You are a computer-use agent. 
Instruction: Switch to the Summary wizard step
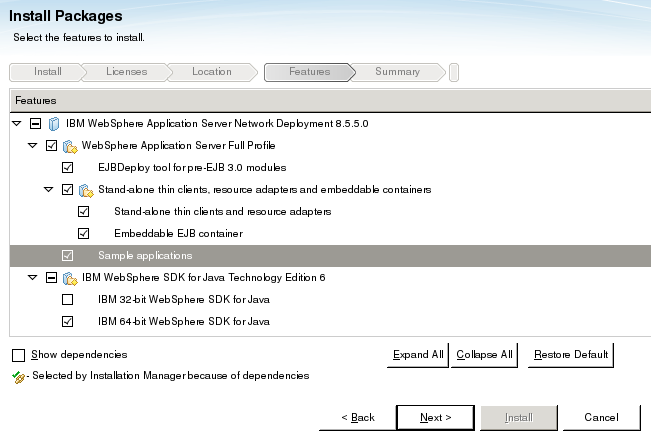tap(397, 72)
